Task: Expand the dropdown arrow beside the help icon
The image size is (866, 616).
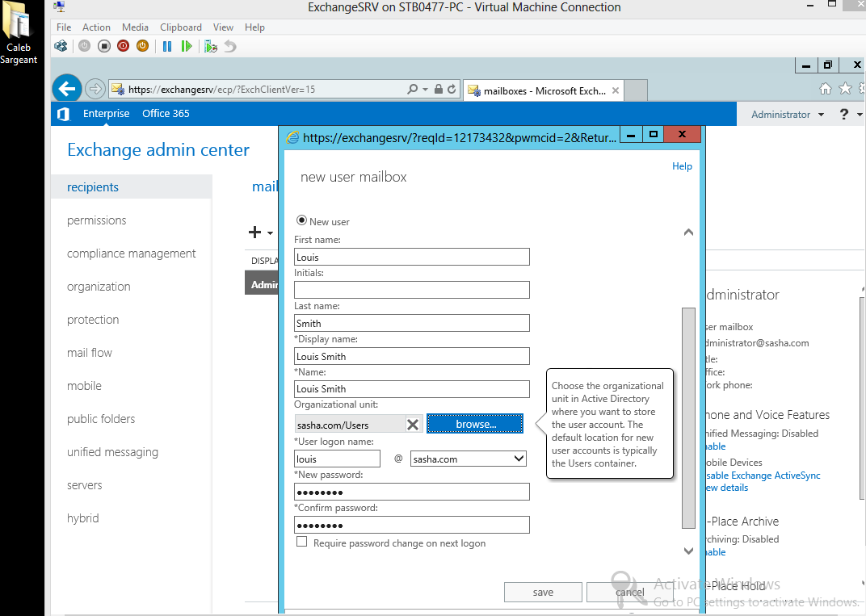Action: pyautogui.click(x=860, y=115)
